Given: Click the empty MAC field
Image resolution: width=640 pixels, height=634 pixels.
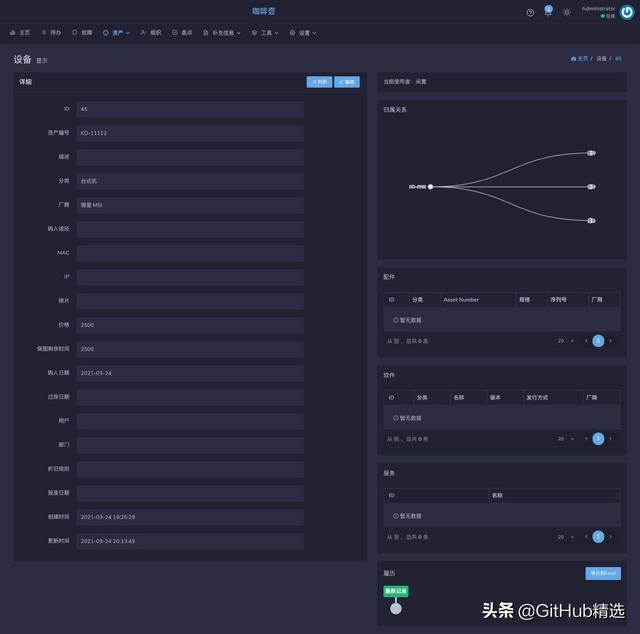Looking at the screenshot, I should 190,253.
